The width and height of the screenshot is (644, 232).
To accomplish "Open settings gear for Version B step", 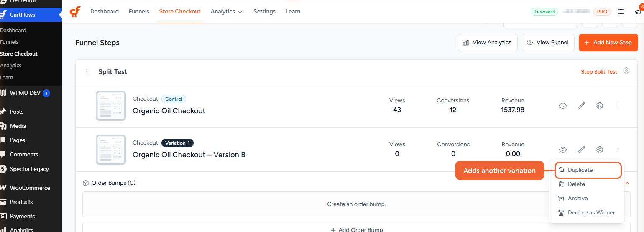I will tap(599, 150).
